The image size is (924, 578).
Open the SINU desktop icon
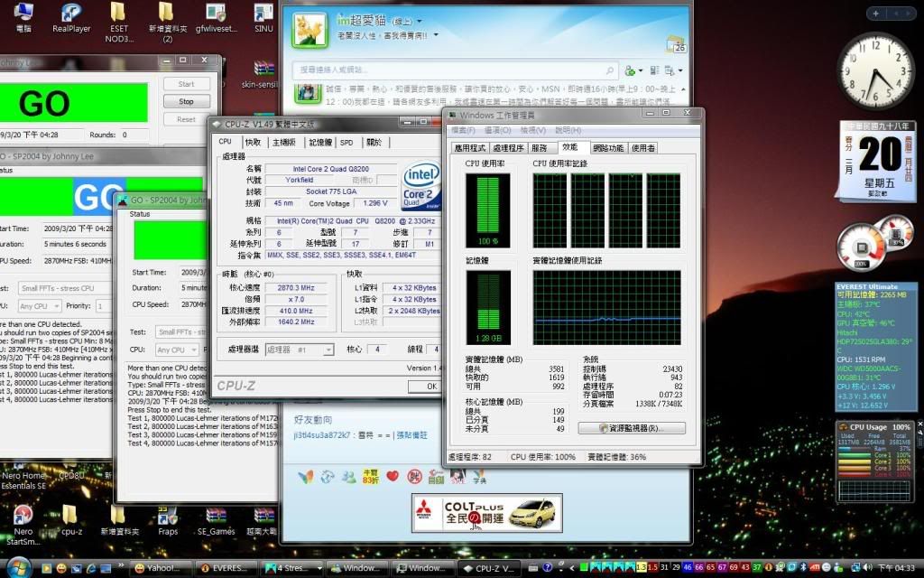click(x=263, y=18)
